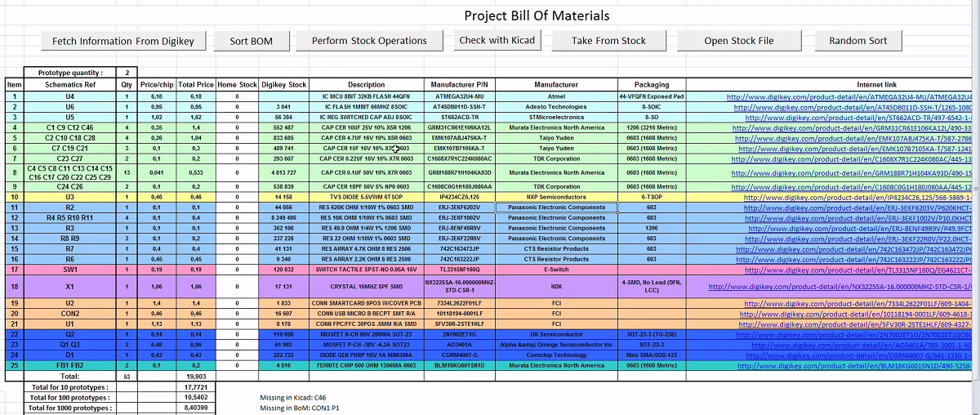This screenshot has width=980, height=415.
Task: Select the 1000 prototypes total 8,40399
Action: (196, 408)
